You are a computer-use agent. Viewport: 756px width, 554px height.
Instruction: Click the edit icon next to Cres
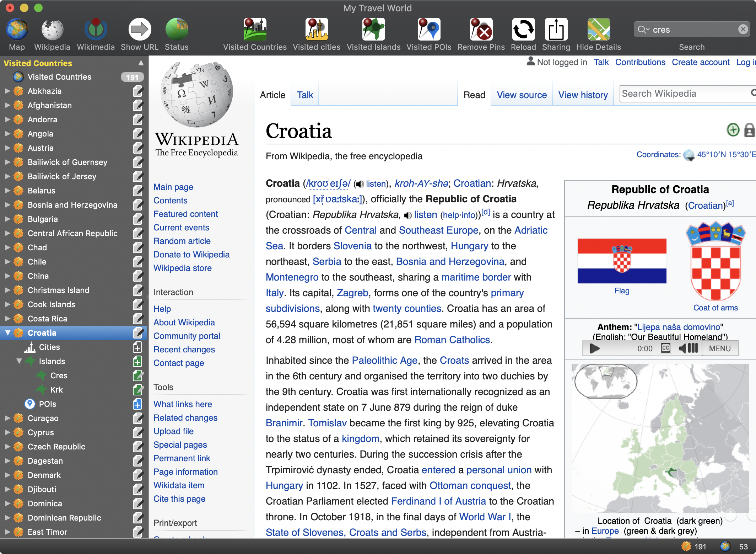pyautogui.click(x=138, y=375)
